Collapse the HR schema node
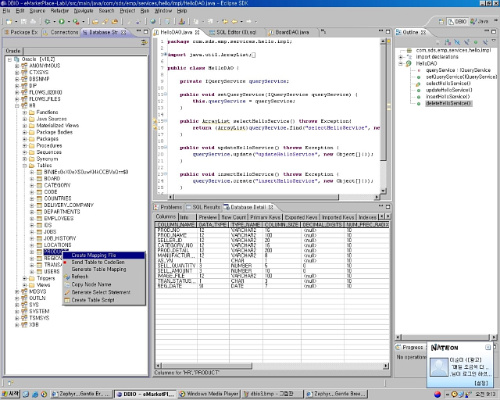This screenshot has height=400, width=500. coord(17,106)
